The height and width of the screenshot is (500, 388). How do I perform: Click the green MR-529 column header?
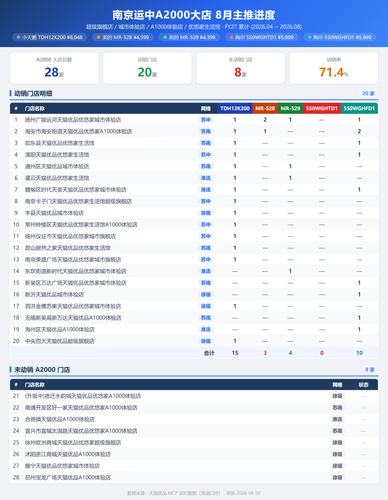[290, 108]
